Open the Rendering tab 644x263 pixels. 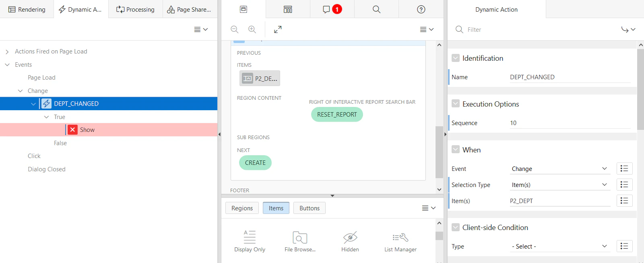(27, 9)
